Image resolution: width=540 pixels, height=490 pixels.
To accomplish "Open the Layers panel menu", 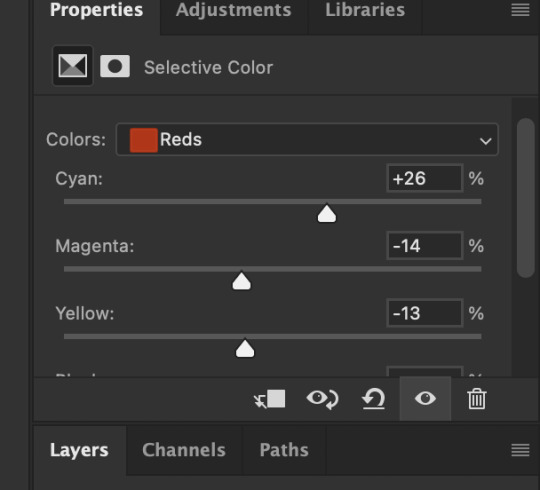I will pos(520,450).
